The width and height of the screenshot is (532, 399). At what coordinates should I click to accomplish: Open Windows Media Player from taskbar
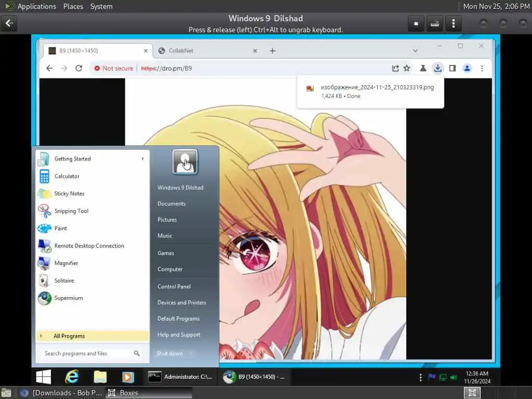128,377
